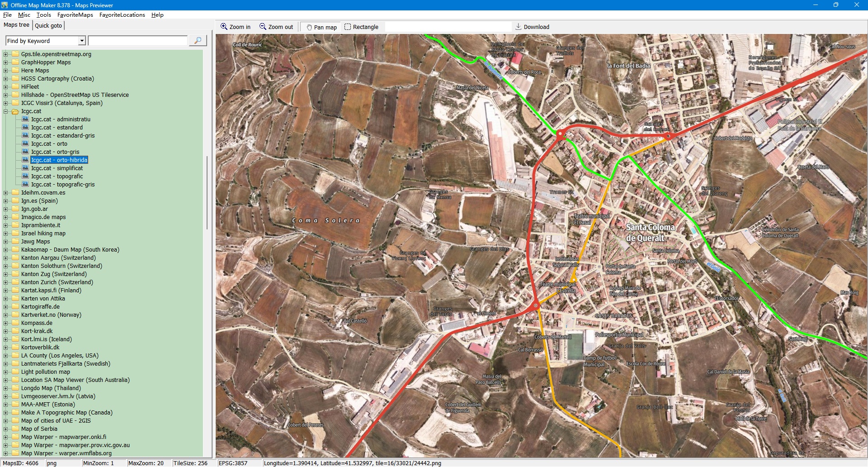
Task: Expand the Here Maps folder
Action: 6,71
